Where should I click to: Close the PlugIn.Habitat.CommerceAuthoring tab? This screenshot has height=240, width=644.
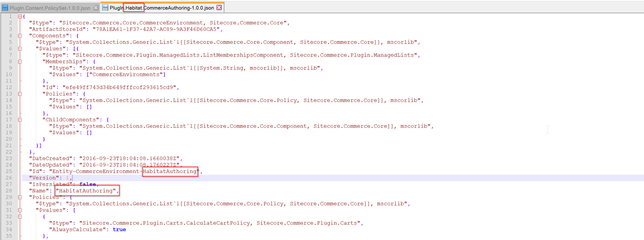click(219, 8)
